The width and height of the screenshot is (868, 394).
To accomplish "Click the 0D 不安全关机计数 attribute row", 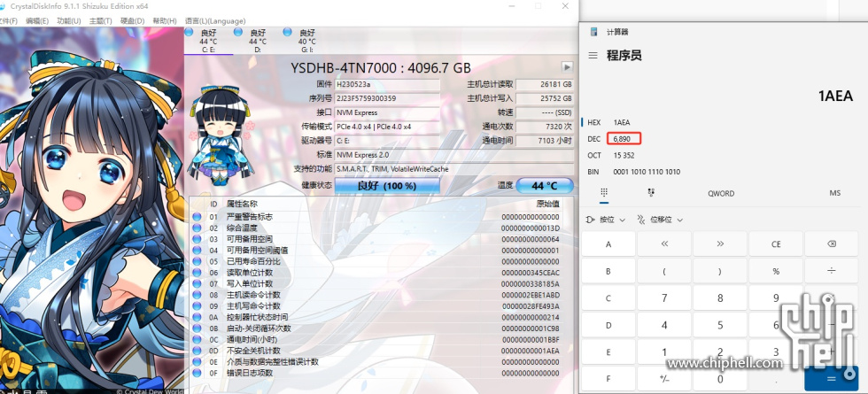I will (x=376, y=351).
